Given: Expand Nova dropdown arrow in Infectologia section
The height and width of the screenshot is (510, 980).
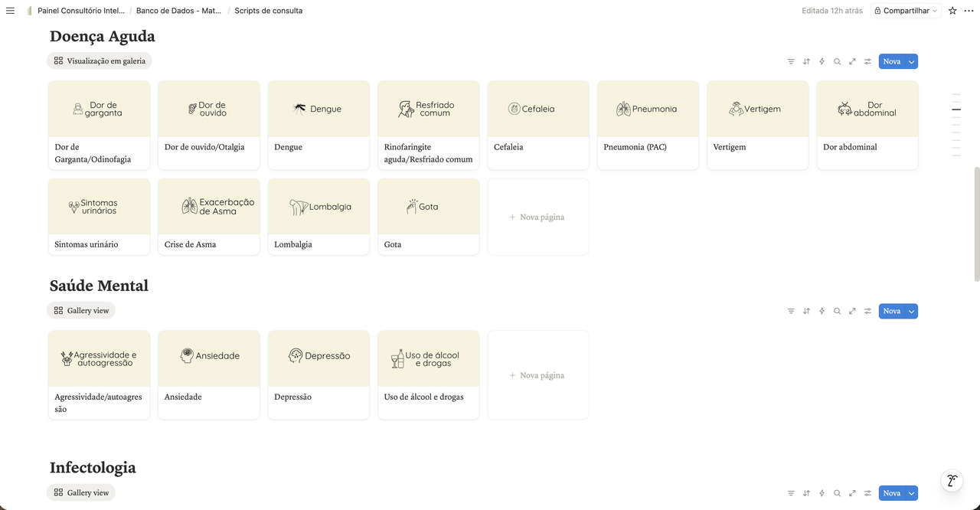Looking at the screenshot, I should [x=911, y=493].
